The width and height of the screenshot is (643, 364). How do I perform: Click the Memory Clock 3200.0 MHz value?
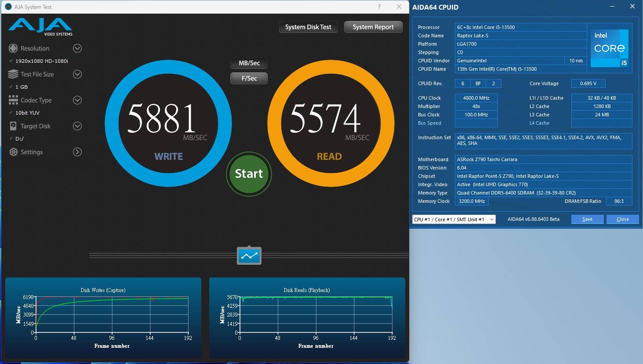tap(472, 201)
